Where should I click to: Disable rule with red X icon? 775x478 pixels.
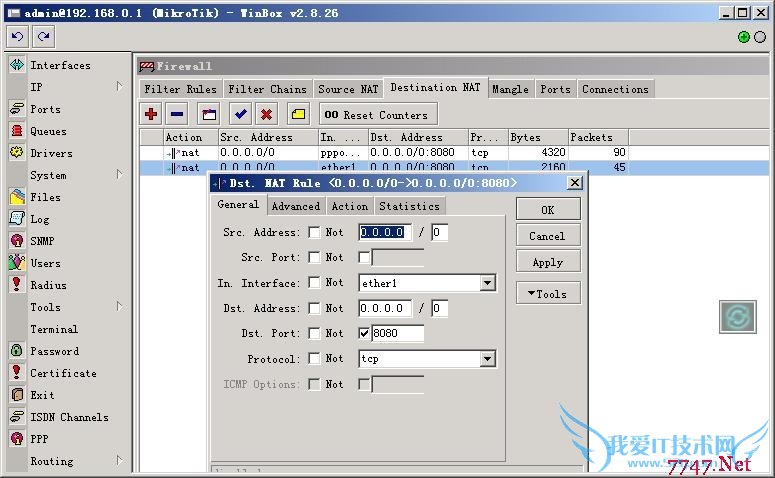[266, 115]
